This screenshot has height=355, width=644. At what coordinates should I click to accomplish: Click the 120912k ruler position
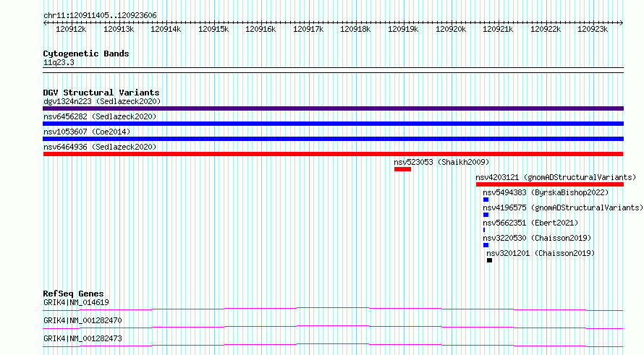click(x=71, y=29)
